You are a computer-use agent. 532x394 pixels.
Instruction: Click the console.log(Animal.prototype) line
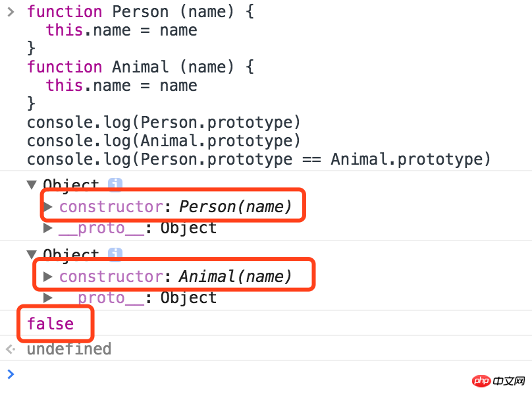click(x=163, y=141)
